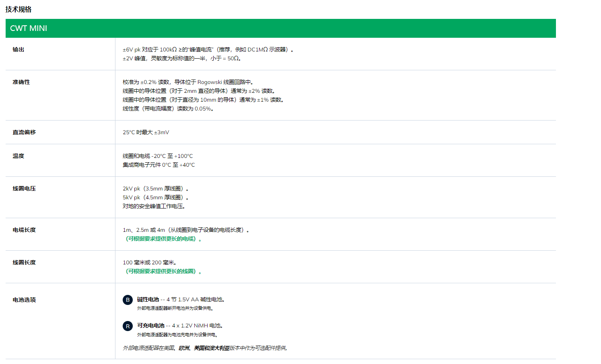Image resolution: width=601 pixels, height=364 pixels.
Task: Click the 5kV pk 4.5mm coil line
Action: tap(156, 197)
